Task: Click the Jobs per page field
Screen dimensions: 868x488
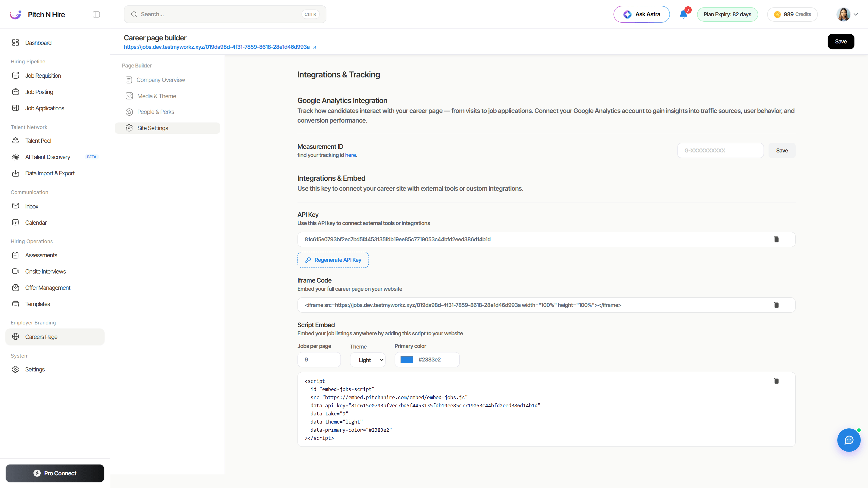Action: coord(319,360)
